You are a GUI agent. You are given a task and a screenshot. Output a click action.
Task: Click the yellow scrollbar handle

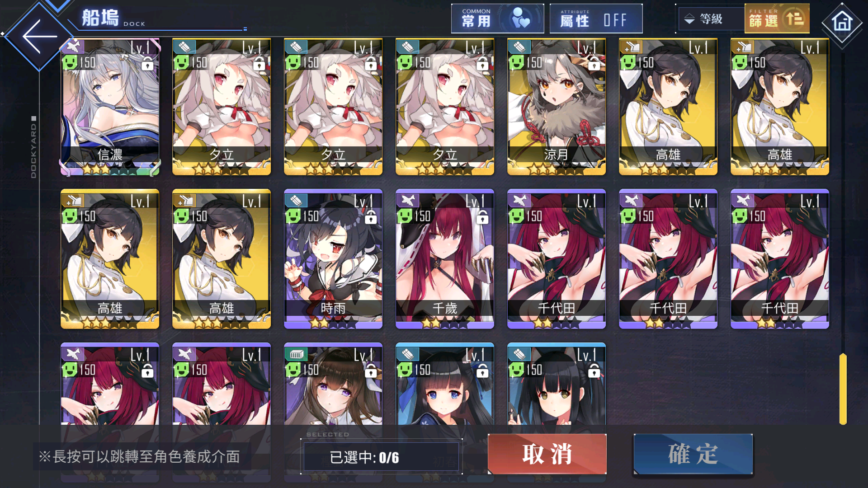click(x=843, y=389)
